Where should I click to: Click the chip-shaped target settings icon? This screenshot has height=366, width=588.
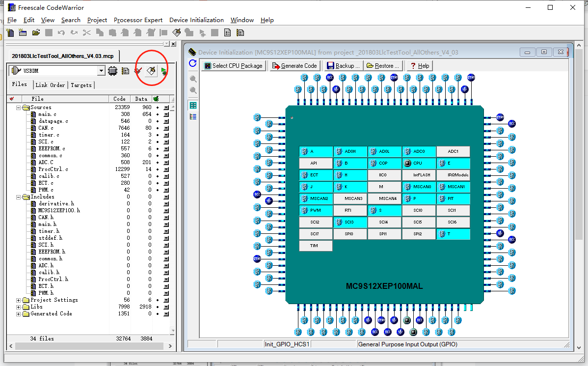pyautogui.click(x=112, y=71)
